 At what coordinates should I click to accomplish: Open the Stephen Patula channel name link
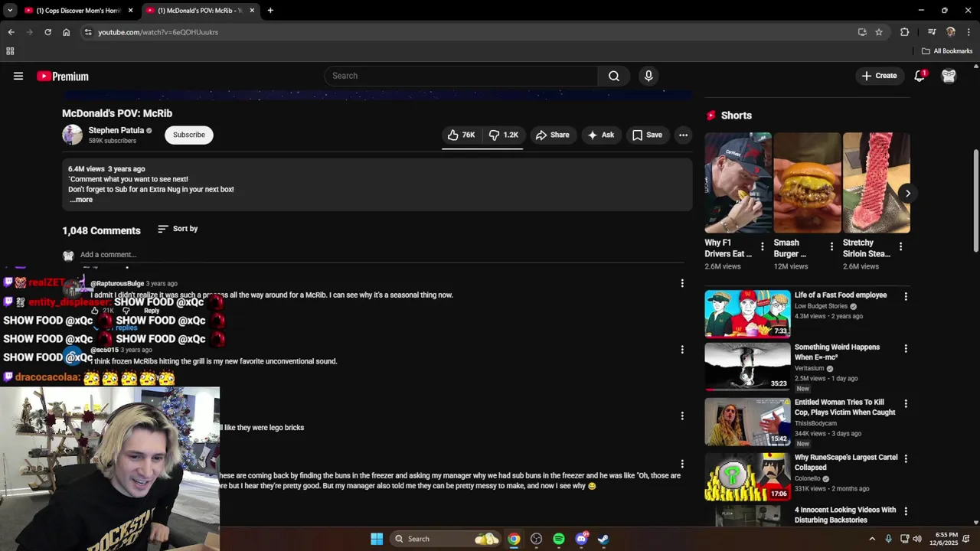pyautogui.click(x=116, y=130)
